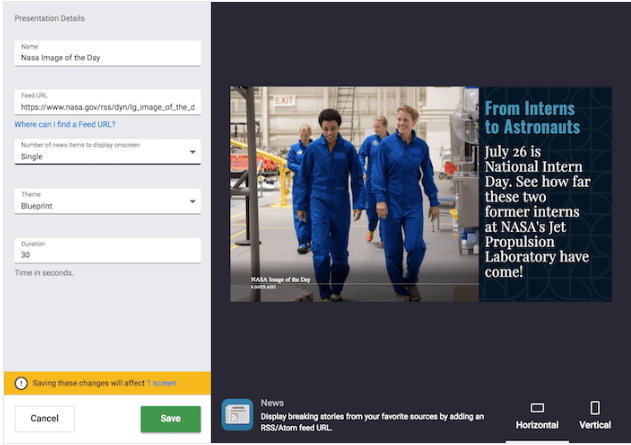Open 'Where can I find a Feed URL?' link
Screen dimensions: 631x445
coord(65,124)
